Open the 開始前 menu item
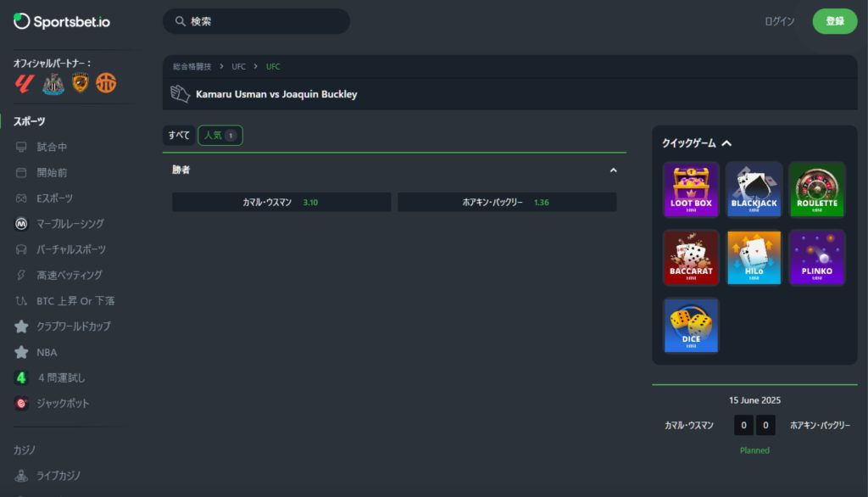The width and height of the screenshot is (868, 497). (x=52, y=173)
